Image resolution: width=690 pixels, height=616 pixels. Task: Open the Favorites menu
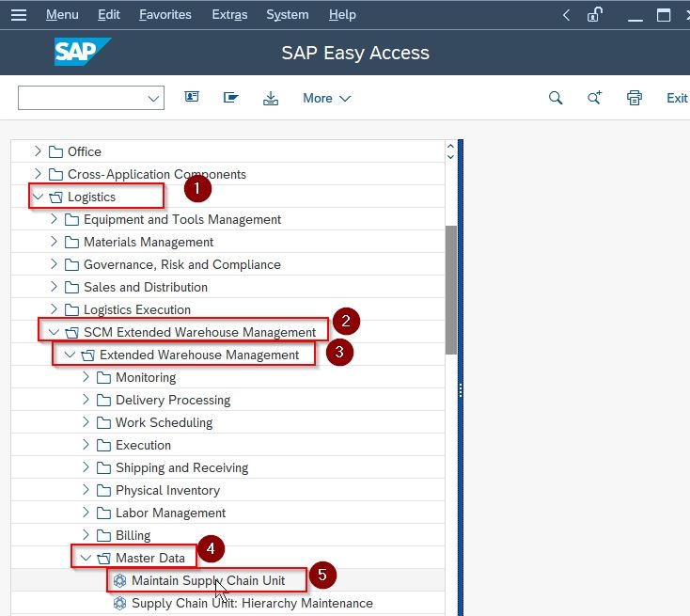(x=165, y=14)
